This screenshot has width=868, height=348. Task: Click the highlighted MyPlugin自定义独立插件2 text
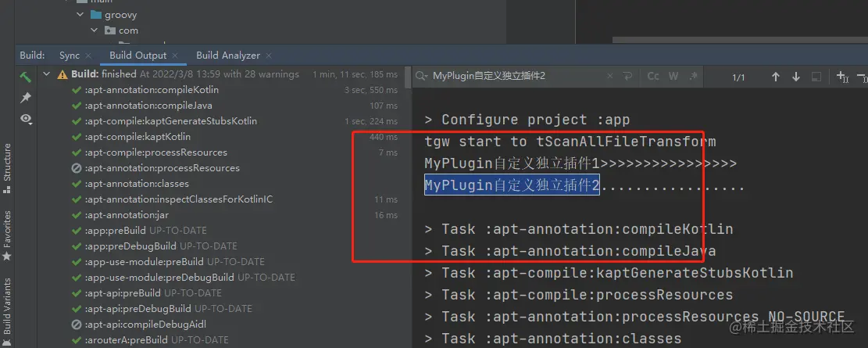tap(512, 185)
